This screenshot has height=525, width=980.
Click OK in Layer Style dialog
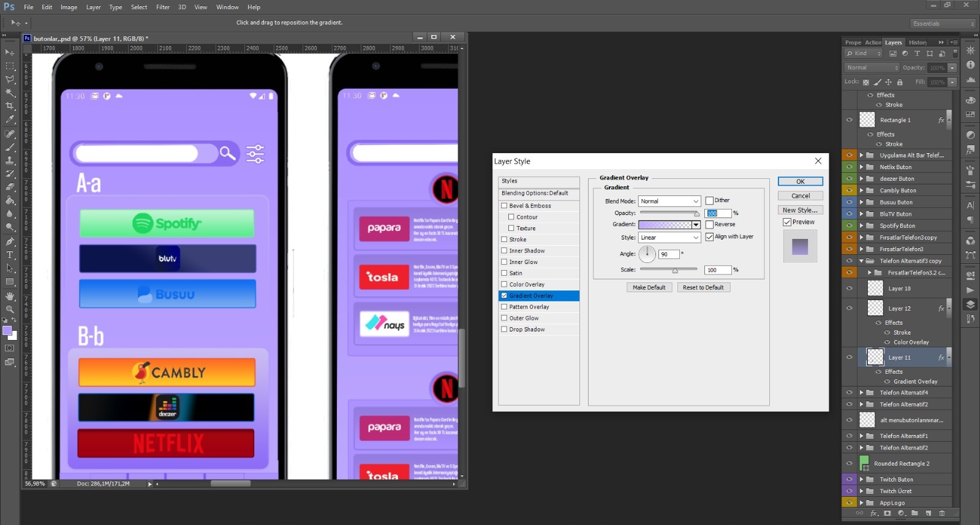pos(800,181)
